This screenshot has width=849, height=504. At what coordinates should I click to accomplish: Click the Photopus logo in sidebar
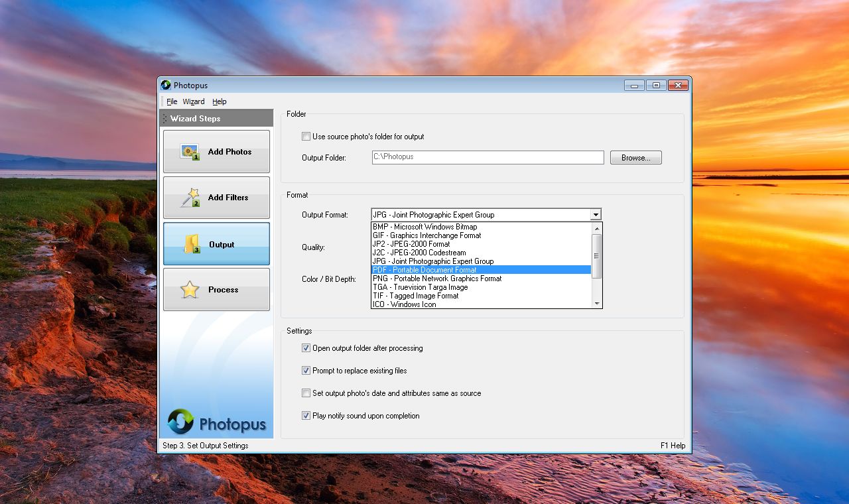tap(216, 422)
